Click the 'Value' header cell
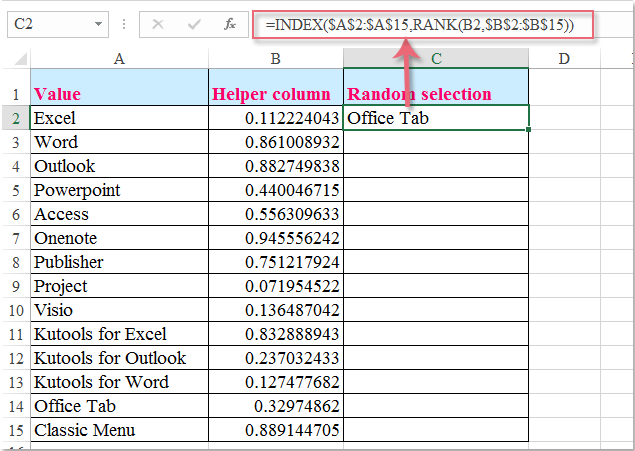 click(119, 87)
